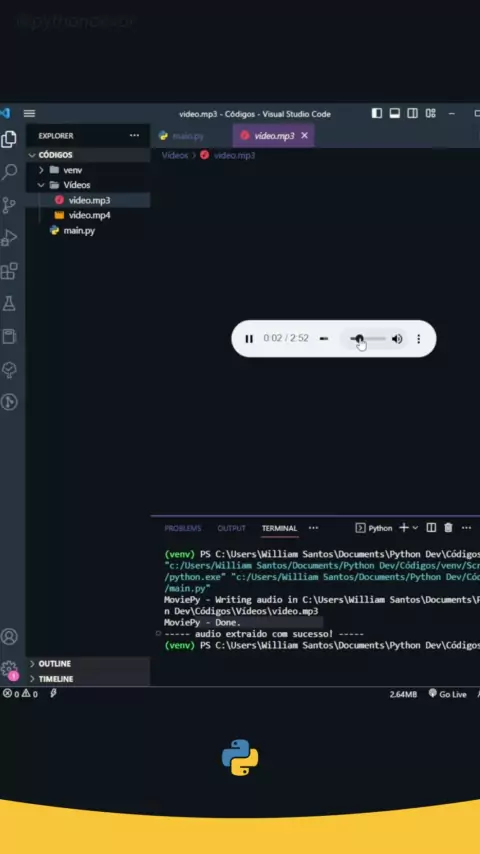Image resolution: width=480 pixels, height=854 pixels.
Task: Mute the audio player speaker
Action: 397,339
